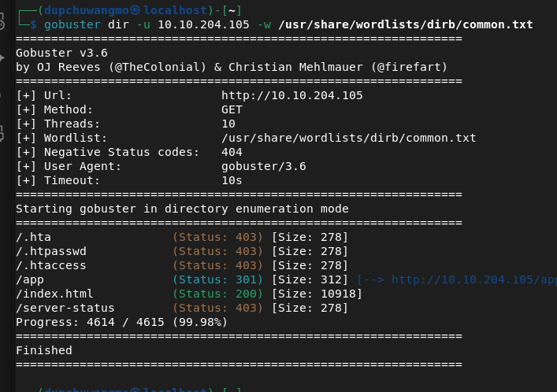Select the GET method value
The width and height of the screenshot is (557, 392).
click(x=232, y=109)
